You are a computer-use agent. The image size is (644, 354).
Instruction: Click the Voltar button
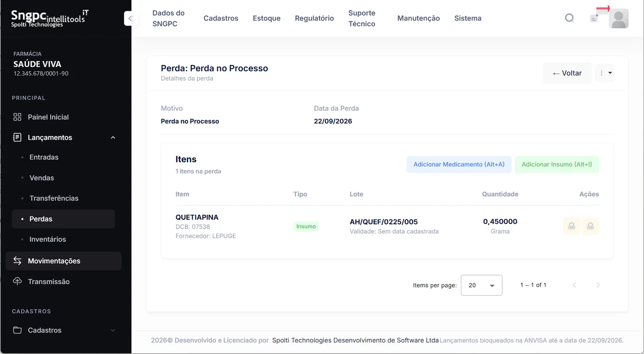567,73
